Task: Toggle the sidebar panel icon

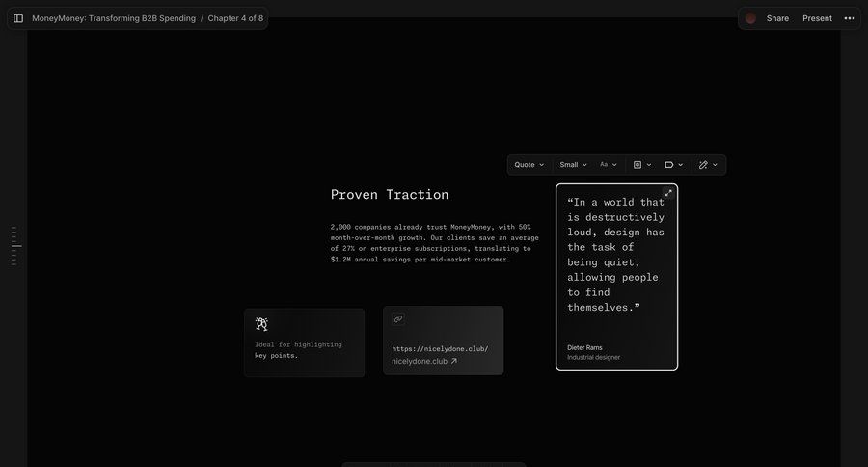Action: coord(18,18)
